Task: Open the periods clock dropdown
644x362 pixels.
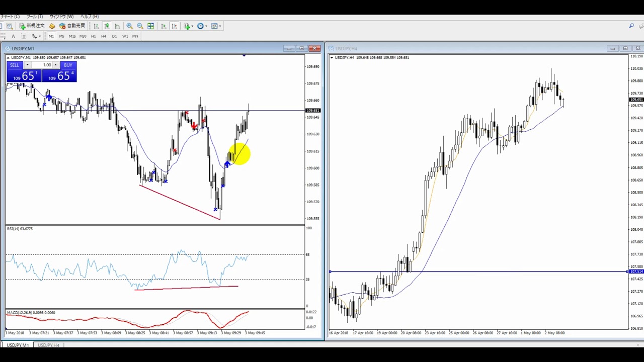Action: [202, 26]
